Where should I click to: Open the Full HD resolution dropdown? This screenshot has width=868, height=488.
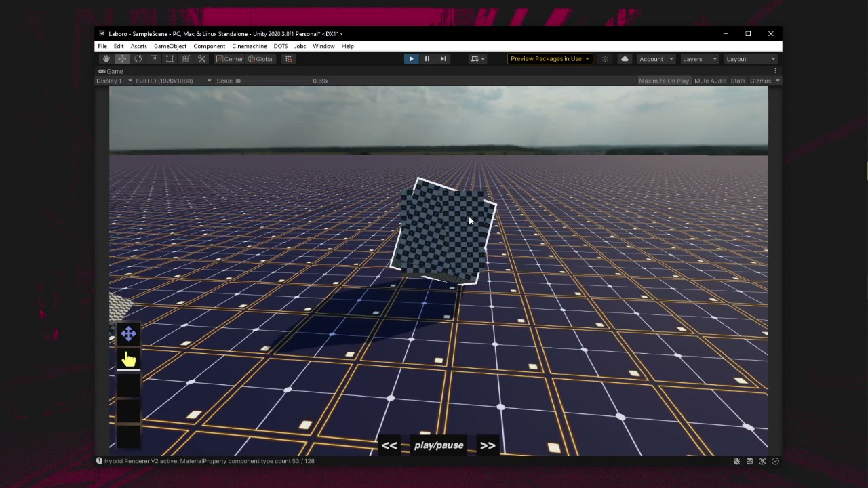click(172, 81)
